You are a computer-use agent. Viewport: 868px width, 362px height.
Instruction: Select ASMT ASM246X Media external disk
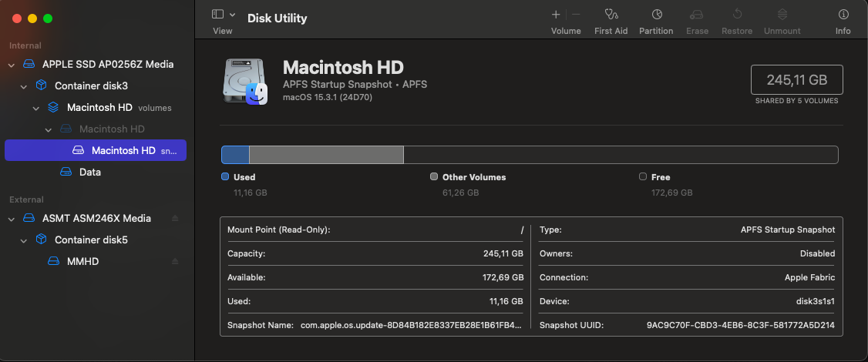(96, 218)
